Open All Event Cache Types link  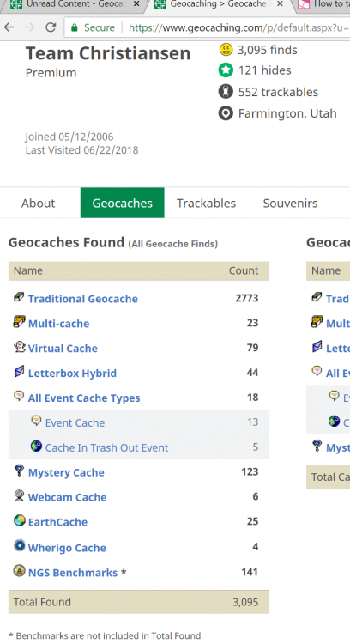(x=84, y=398)
